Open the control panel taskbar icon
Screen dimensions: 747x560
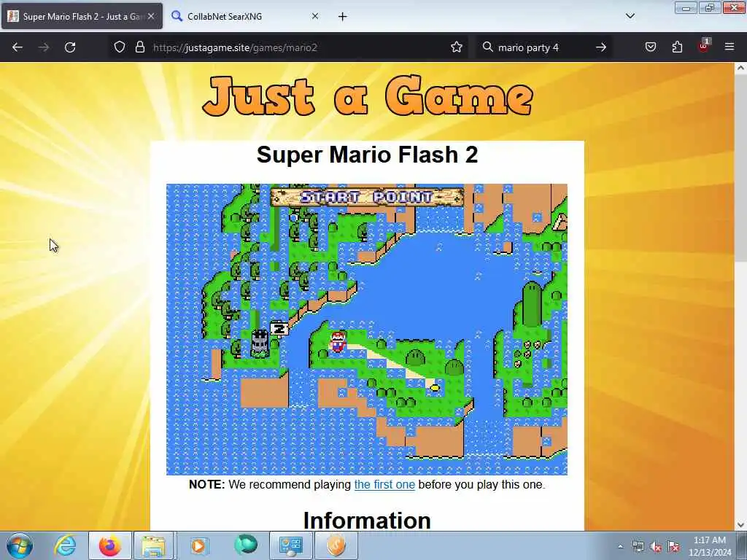pyautogui.click(x=290, y=545)
